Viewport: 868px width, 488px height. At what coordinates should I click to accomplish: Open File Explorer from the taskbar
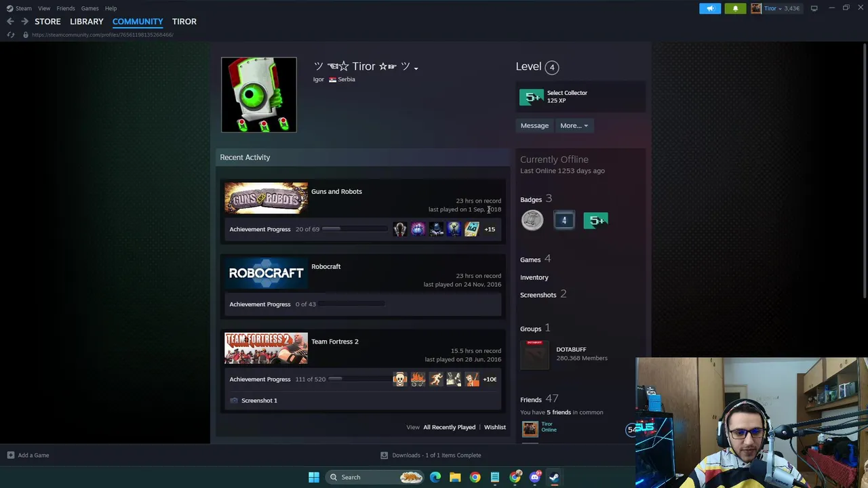click(455, 477)
